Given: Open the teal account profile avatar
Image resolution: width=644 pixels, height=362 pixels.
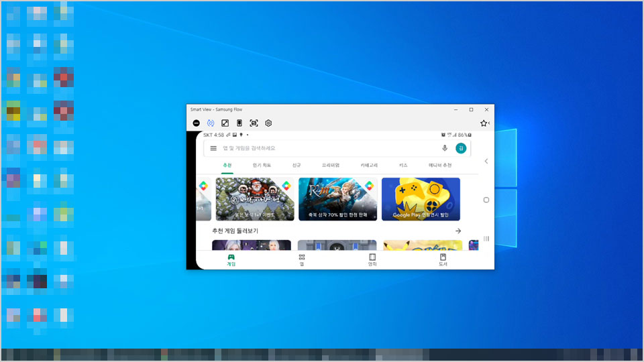Looking at the screenshot, I should (461, 148).
